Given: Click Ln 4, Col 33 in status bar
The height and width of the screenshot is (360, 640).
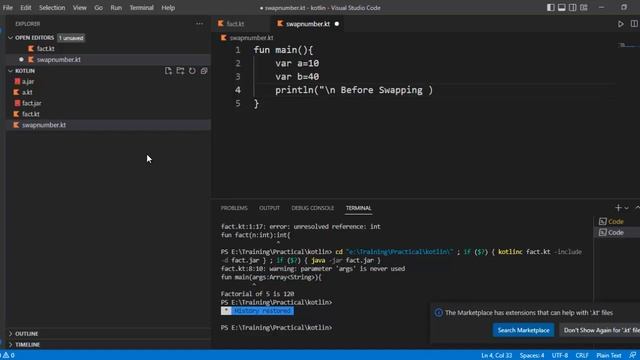Looking at the screenshot, I should tap(496, 355).
